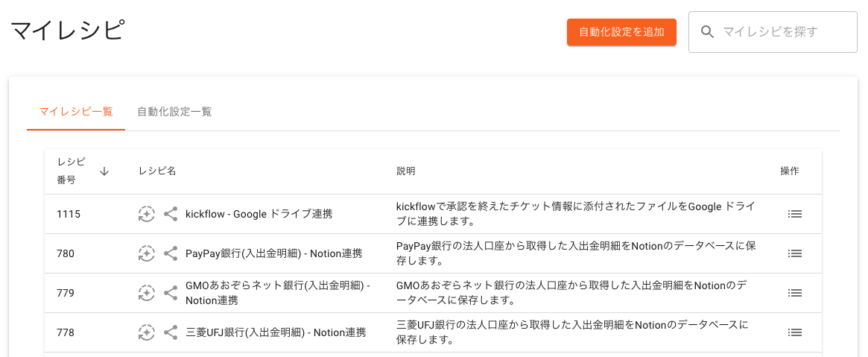This screenshot has width=868, height=357.
Task: Click the share icon for 三菱UFJ銀行 recipe
Action: pos(171,332)
